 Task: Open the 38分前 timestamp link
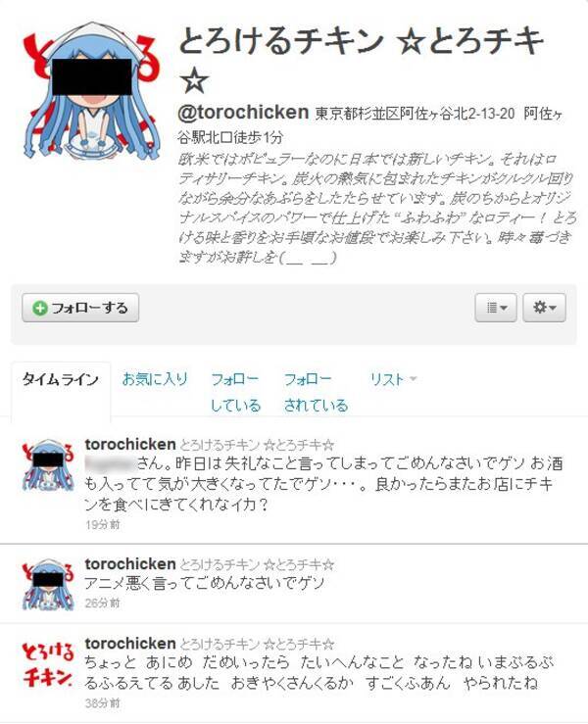[102, 702]
